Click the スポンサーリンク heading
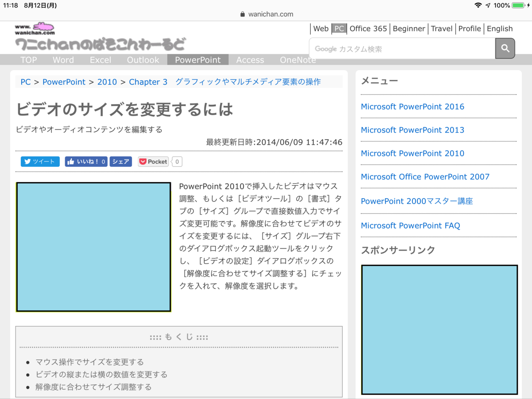532x399 pixels. coord(398,250)
